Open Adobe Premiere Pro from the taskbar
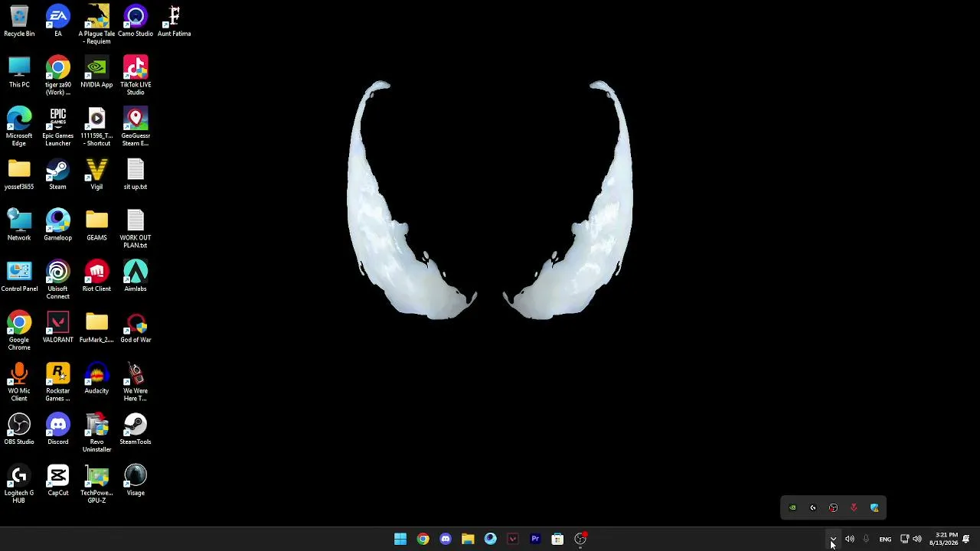The width and height of the screenshot is (980, 551). [x=535, y=539]
